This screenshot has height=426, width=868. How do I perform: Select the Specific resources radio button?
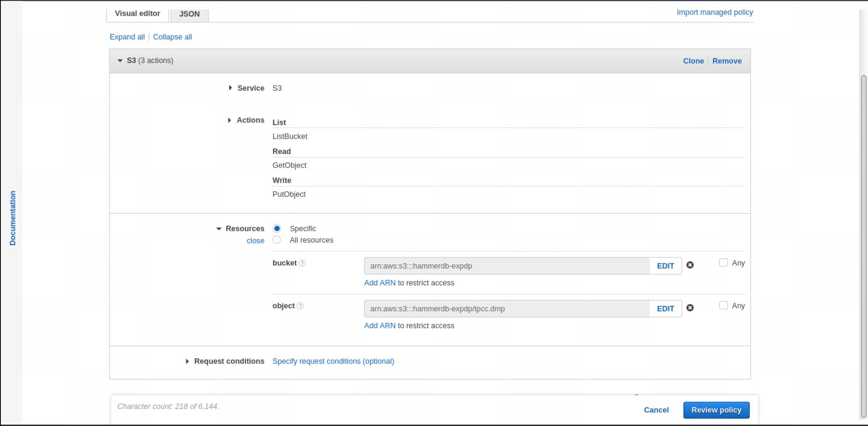coord(277,229)
